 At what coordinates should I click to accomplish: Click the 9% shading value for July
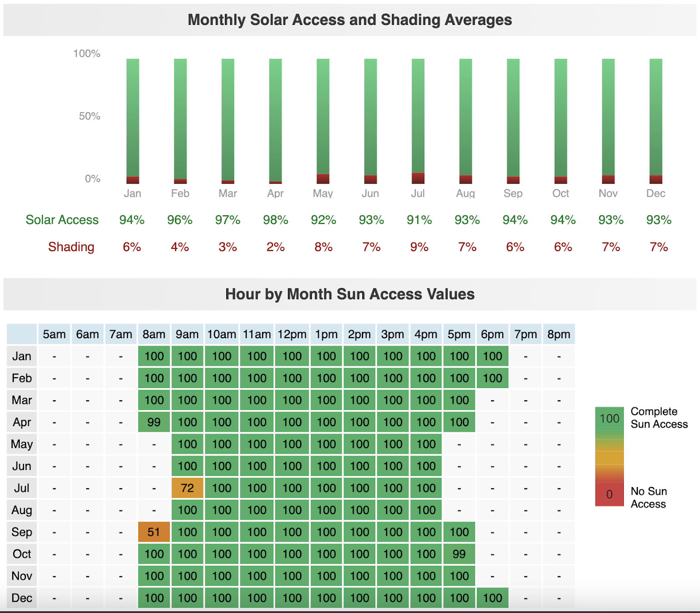click(x=419, y=247)
